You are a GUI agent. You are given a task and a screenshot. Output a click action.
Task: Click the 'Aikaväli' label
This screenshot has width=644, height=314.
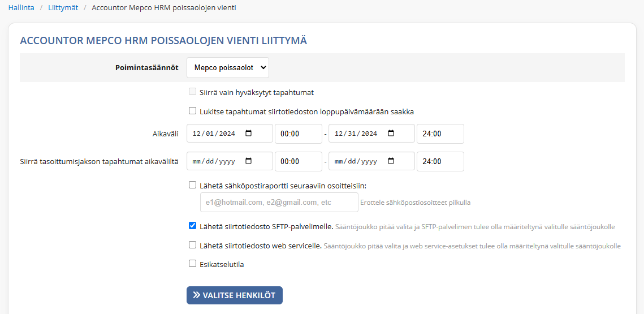tap(165, 134)
